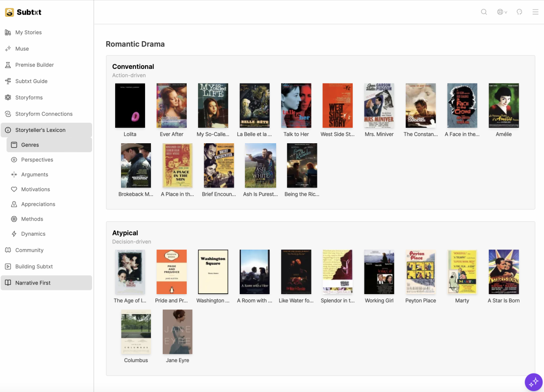Click the Storyform Connections link icon

pos(8,114)
